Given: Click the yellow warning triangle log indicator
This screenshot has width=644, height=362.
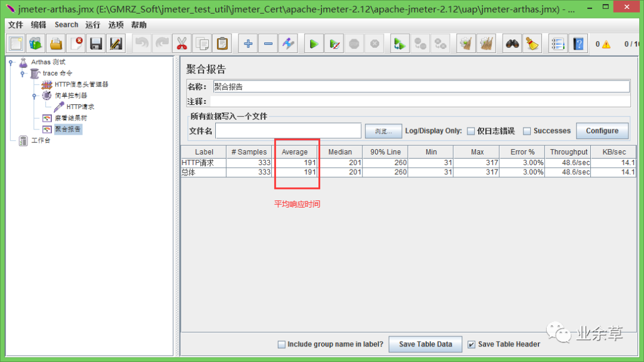Looking at the screenshot, I should coord(606,44).
